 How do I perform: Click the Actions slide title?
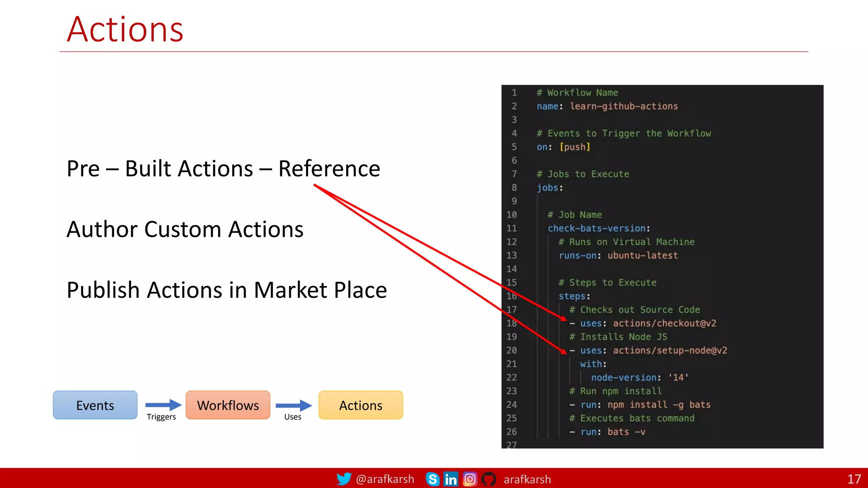125,29
